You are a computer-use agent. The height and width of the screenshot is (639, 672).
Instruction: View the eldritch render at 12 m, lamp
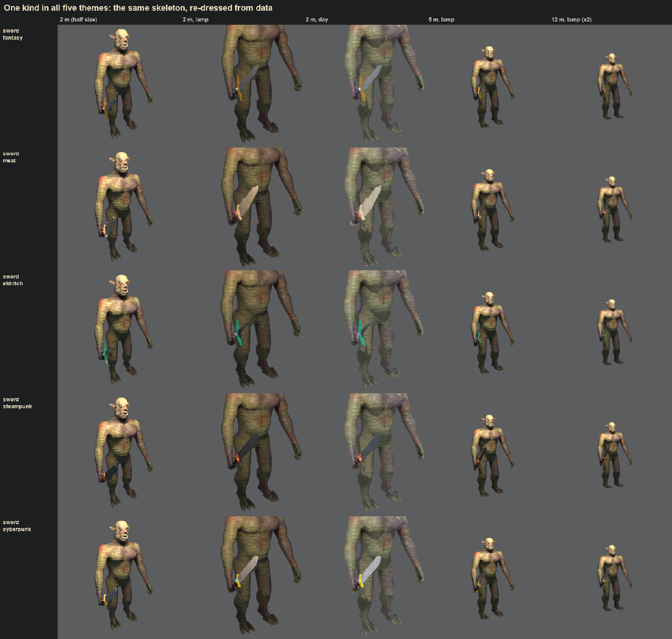[x=611, y=332]
